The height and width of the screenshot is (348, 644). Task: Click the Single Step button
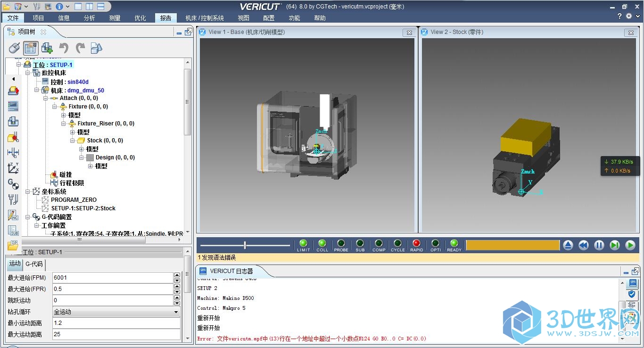(615, 245)
